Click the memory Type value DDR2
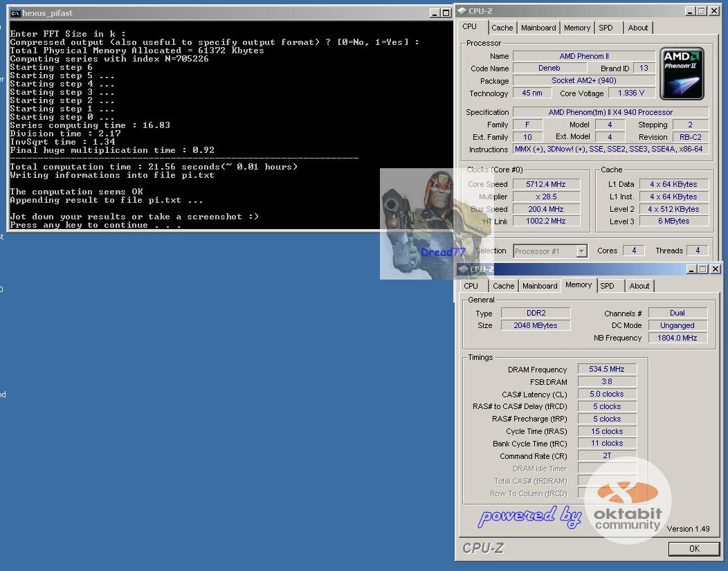Viewport: 728px width, 571px height. click(536, 314)
